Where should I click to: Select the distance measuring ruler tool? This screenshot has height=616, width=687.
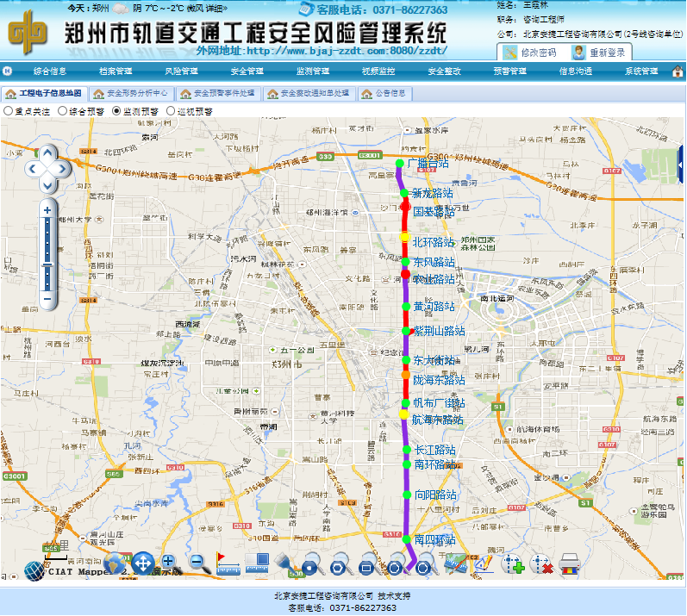(x=228, y=564)
